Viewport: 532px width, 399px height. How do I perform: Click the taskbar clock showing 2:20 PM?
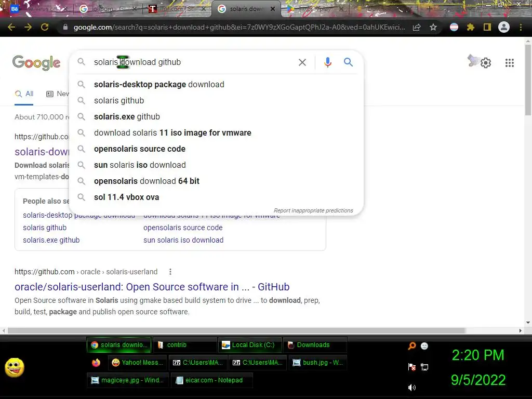[x=478, y=355]
